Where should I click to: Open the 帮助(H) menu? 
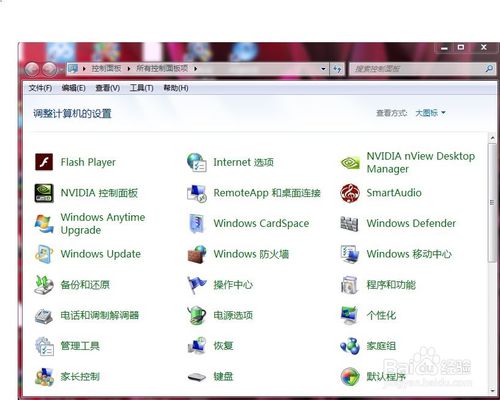pyautogui.click(x=176, y=88)
